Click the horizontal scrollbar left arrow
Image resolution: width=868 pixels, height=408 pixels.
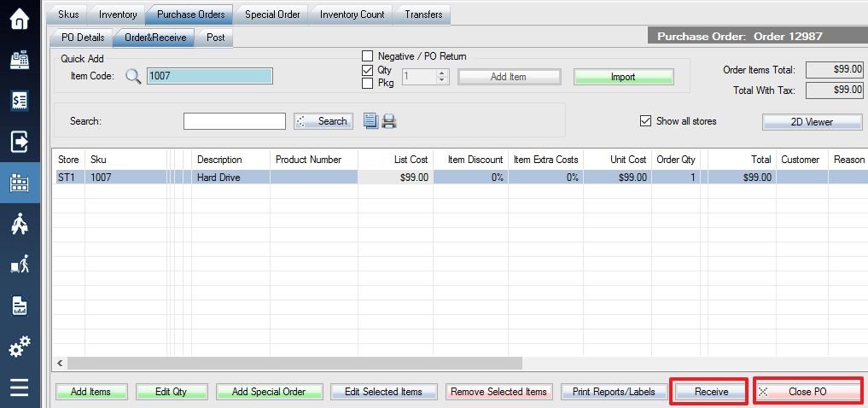coord(61,364)
